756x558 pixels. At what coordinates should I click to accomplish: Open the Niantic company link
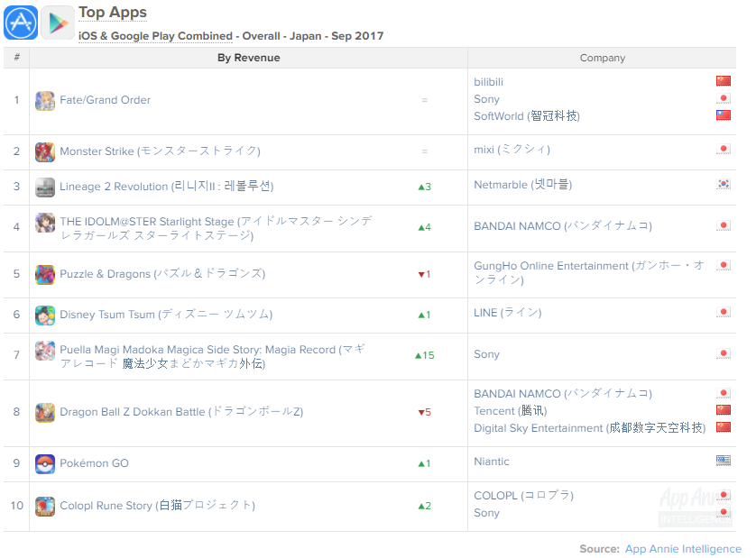click(x=492, y=462)
